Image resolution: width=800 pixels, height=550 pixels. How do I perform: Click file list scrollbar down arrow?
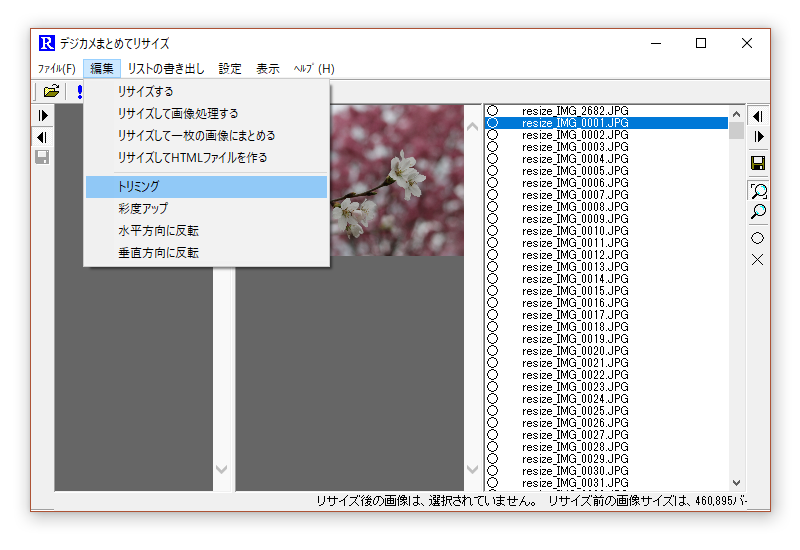tap(736, 482)
